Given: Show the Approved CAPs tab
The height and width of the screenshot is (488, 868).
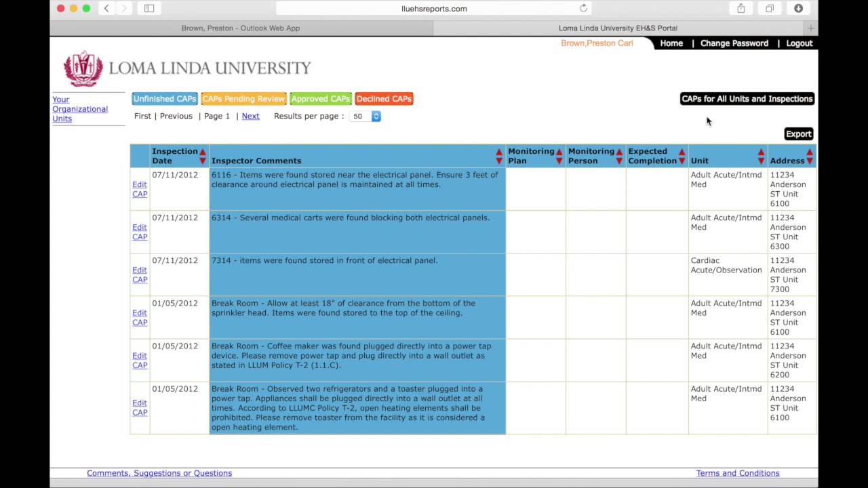Looking at the screenshot, I should [321, 99].
